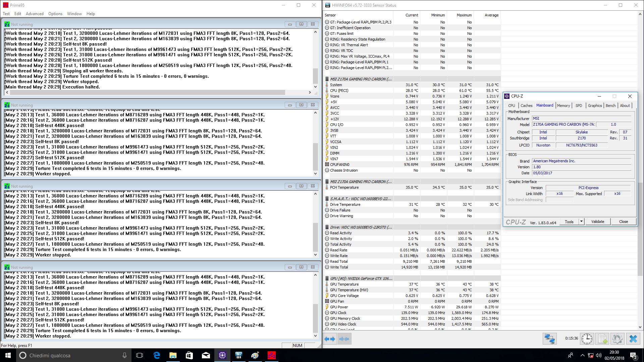Switch to Prime95 red taskbar icon
The height and width of the screenshot is (362, 644).
tap(271, 355)
